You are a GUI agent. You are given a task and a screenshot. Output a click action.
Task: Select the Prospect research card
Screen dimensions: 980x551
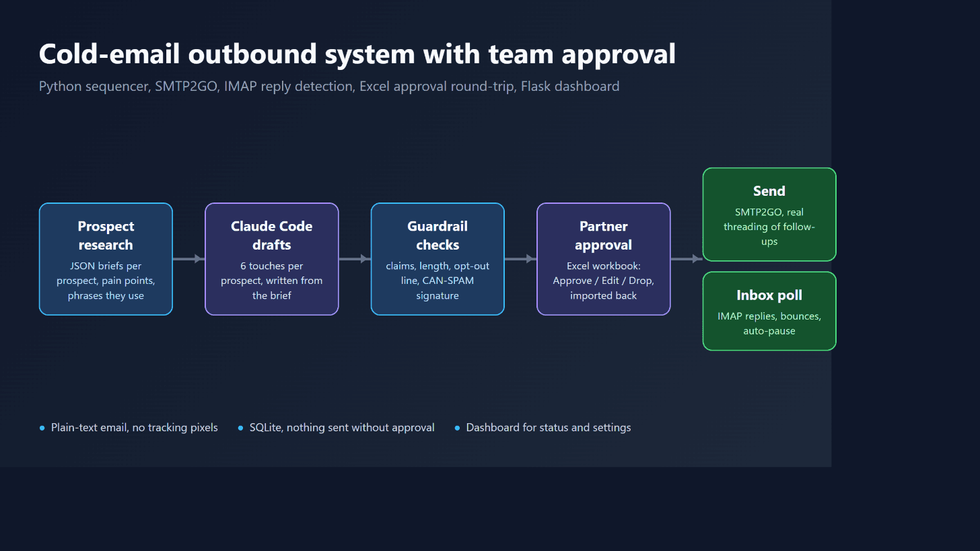click(106, 259)
